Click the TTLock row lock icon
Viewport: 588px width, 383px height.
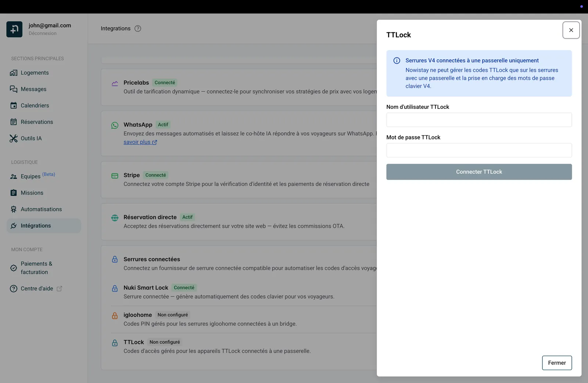click(x=115, y=343)
